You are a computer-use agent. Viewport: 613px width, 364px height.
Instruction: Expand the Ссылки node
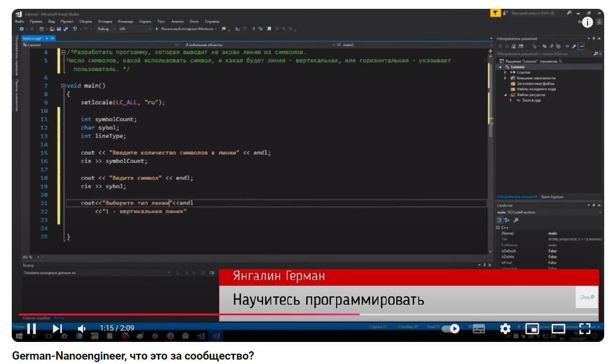tap(505, 72)
